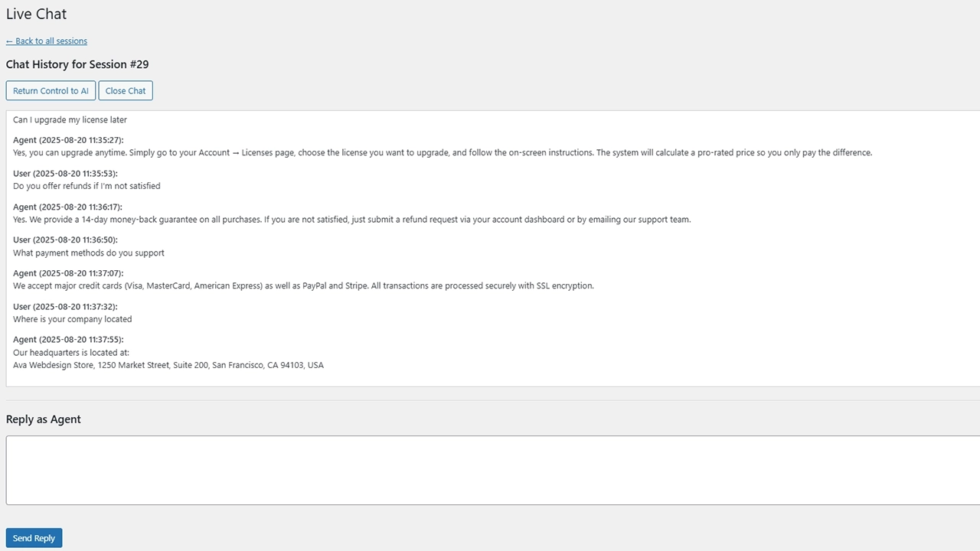The width and height of the screenshot is (980, 551).
Task: Click the Reply as Agent heading
Action: 44,419
